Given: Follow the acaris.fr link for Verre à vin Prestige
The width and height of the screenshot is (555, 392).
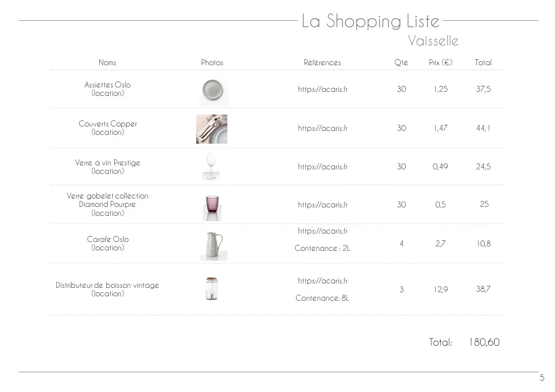Looking at the screenshot, I should point(322,166).
